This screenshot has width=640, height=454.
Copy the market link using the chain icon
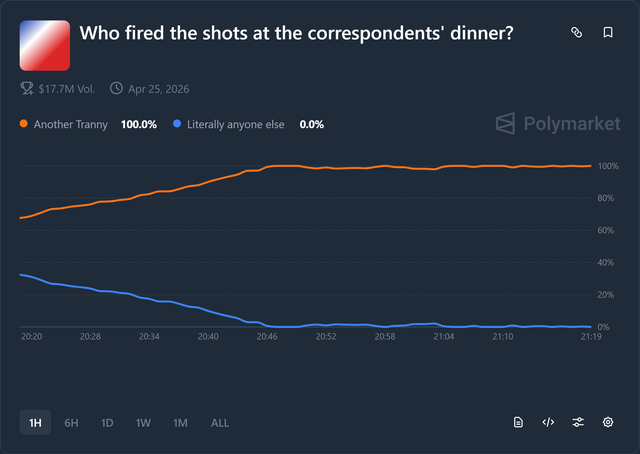click(x=576, y=33)
